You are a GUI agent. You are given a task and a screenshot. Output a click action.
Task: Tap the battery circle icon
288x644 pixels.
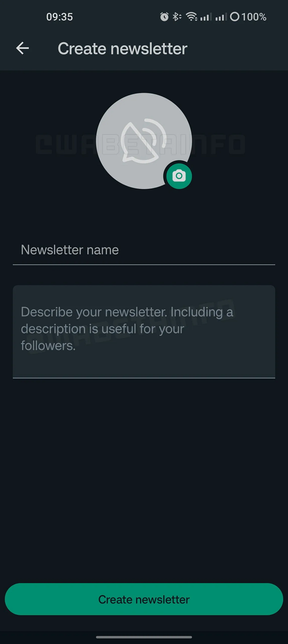(x=235, y=17)
